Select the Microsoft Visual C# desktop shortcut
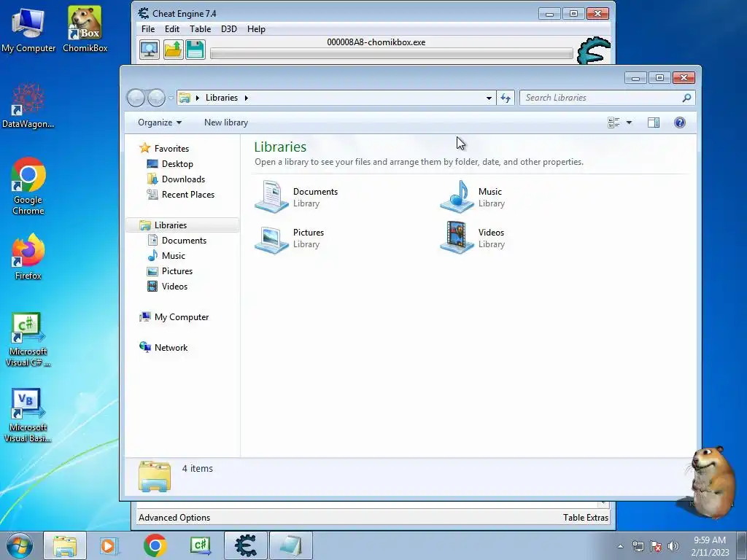This screenshot has height=560, width=747. point(28,340)
